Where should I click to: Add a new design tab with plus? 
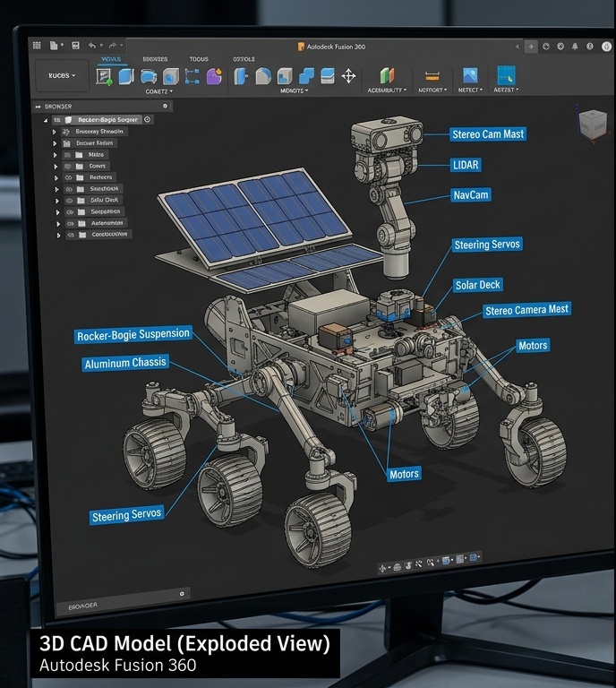click(x=531, y=47)
